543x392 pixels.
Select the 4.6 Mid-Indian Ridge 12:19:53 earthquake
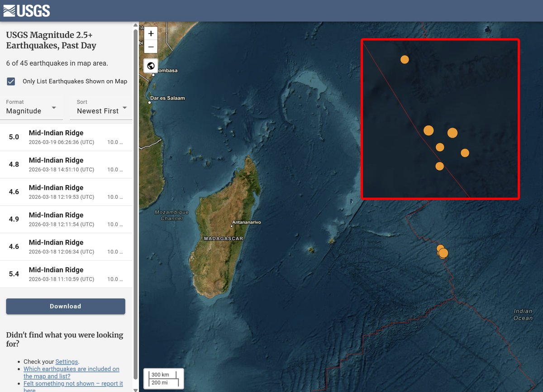(x=66, y=192)
